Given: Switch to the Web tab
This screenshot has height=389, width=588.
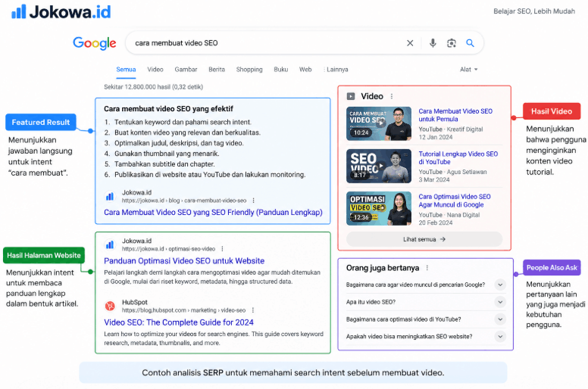Looking at the screenshot, I should 305,70.
